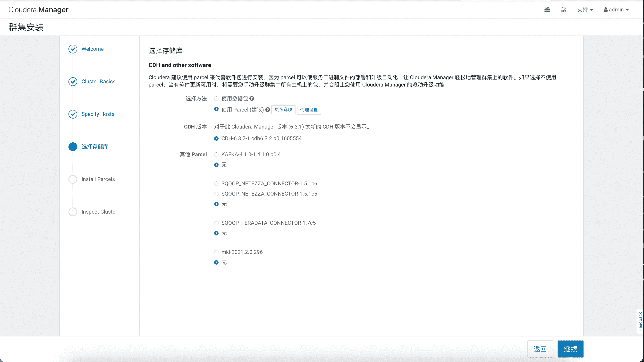644x362 pixels.
Task: Go to Welcome wizard step
Action: click(93, 49)
